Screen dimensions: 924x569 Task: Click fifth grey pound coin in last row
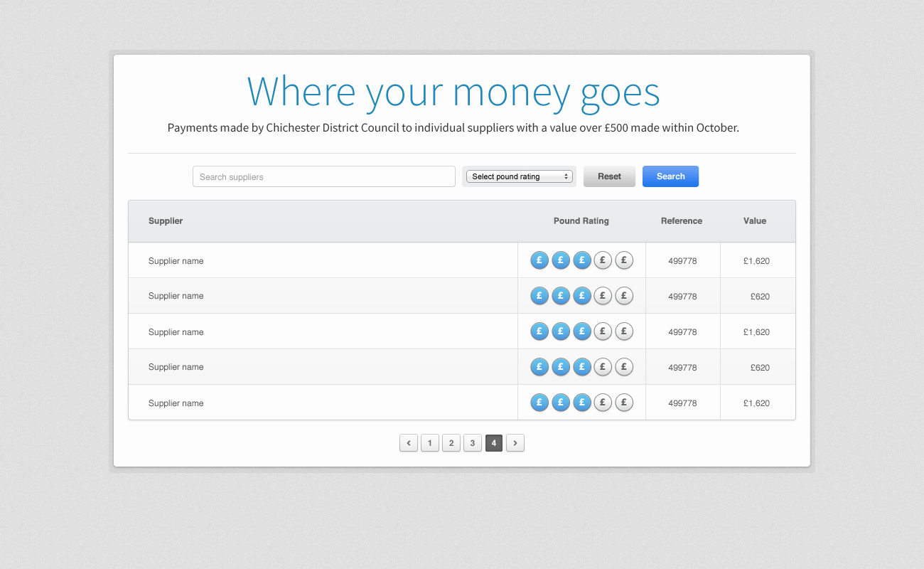click(x=624, y=403)
